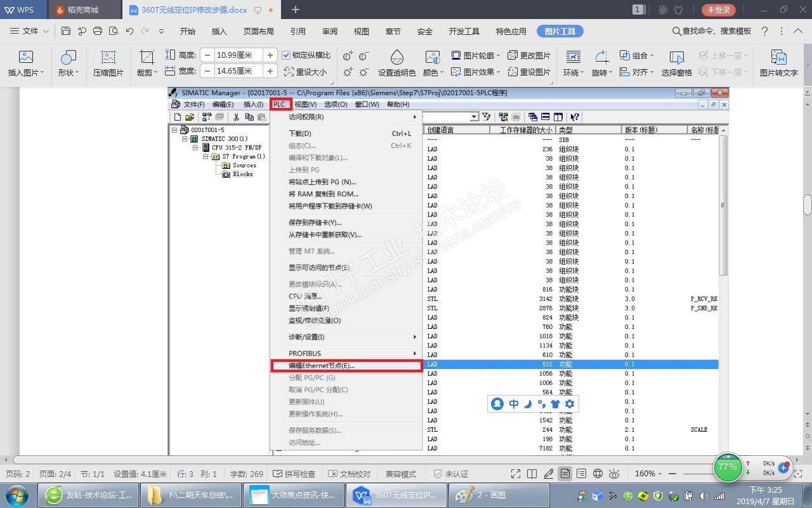Viewport: 812px width, 508px height.
Task: Switch to reading layout view icon
Action: [532, 474]
